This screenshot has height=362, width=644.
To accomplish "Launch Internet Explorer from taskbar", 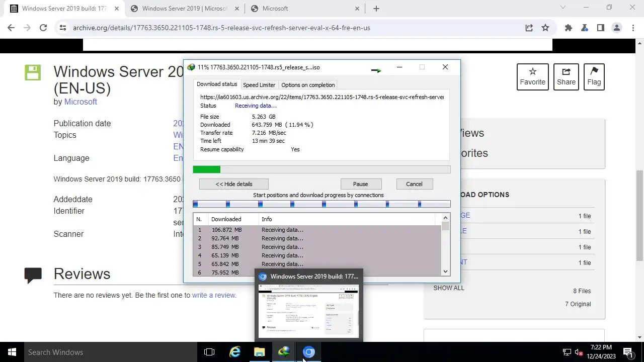I will [234, 352].
